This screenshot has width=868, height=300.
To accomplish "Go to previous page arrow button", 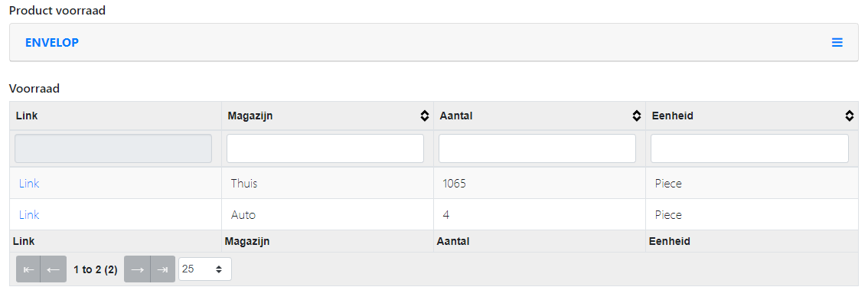I will (x=54, y=269).
